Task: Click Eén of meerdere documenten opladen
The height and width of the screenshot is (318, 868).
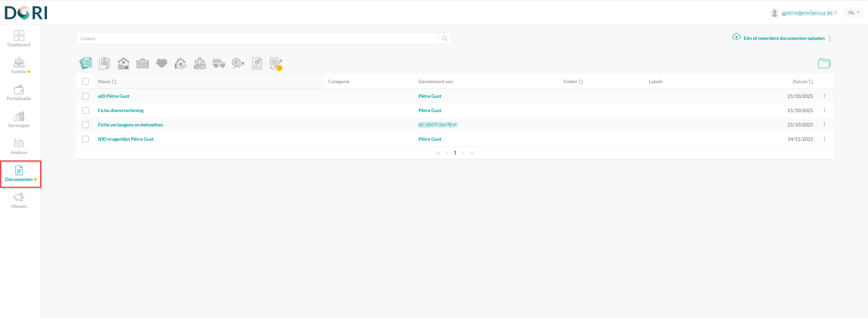Action: (784, 38)
